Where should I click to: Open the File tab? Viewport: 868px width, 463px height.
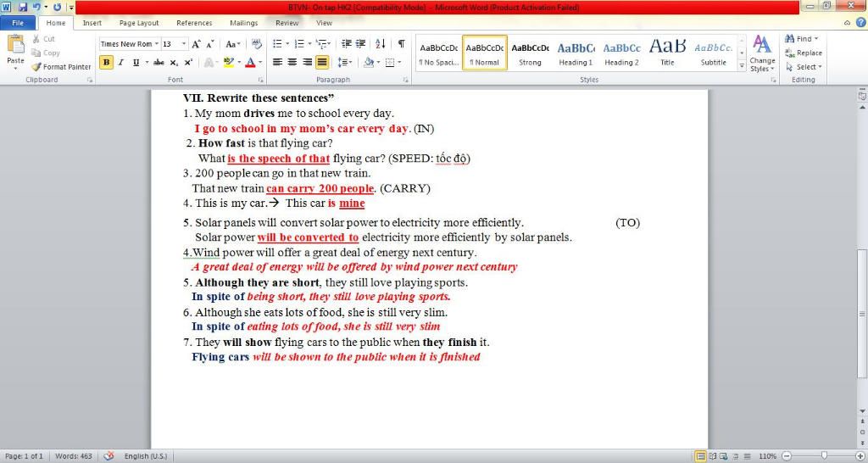point(18,23)
